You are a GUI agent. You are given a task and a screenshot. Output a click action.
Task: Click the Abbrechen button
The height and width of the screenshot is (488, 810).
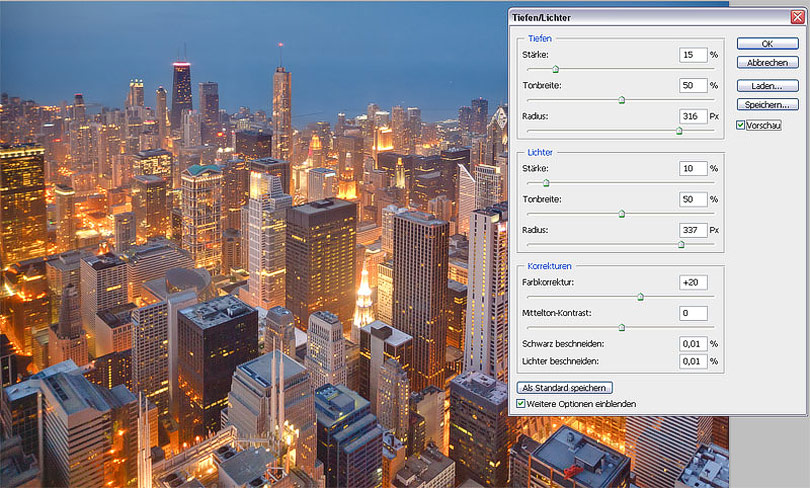click(x=768, y=62)
